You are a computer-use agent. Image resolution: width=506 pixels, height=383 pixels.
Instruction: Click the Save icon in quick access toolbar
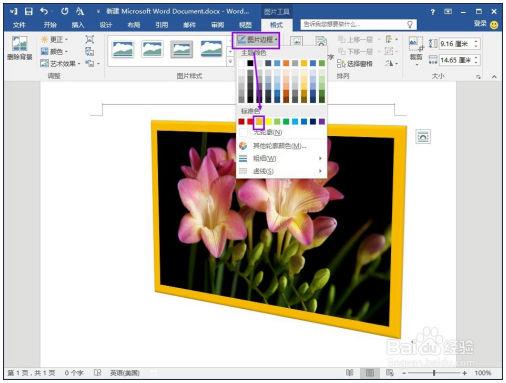tap(29, 12)
